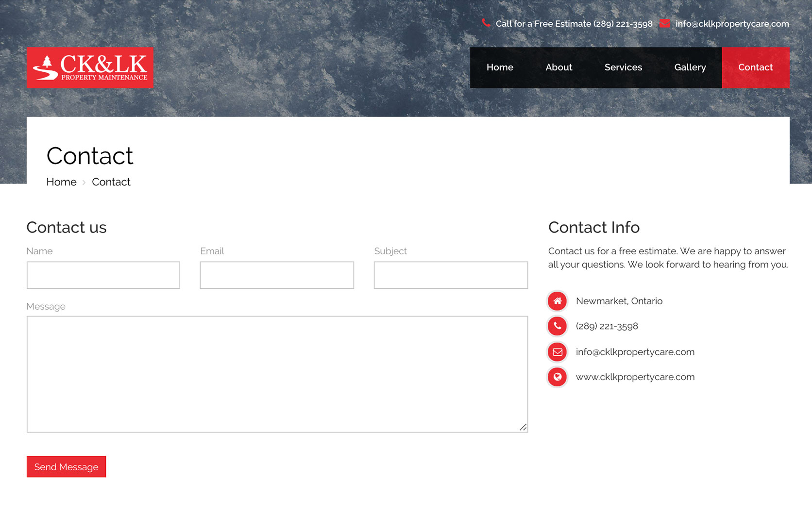Screen dimensions: 812x530
Task: Focus the Email input field
Action: (277, 275)
